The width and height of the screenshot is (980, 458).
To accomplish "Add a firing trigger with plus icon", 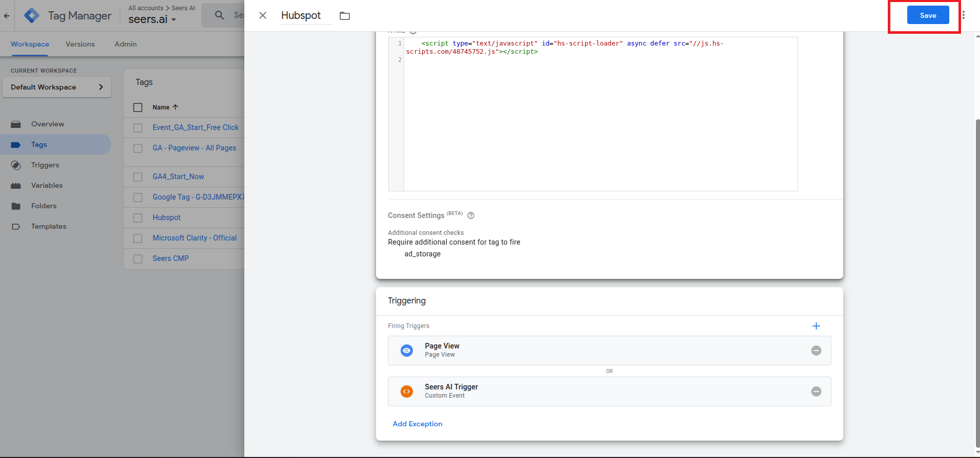I will [816, 326].
